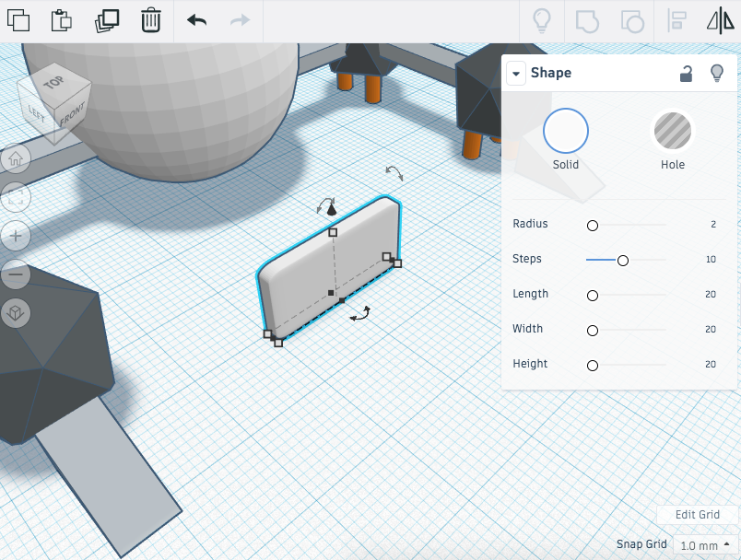Click the Steps slider handle
Viewport: 741px width, 560px height.
pyautogui.click(x=623, y=261)
